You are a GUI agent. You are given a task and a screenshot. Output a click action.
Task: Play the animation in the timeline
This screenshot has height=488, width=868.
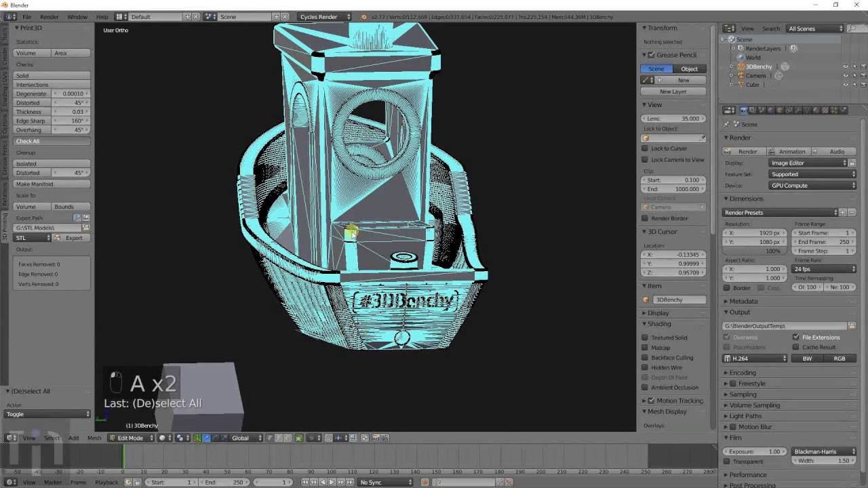332,482
